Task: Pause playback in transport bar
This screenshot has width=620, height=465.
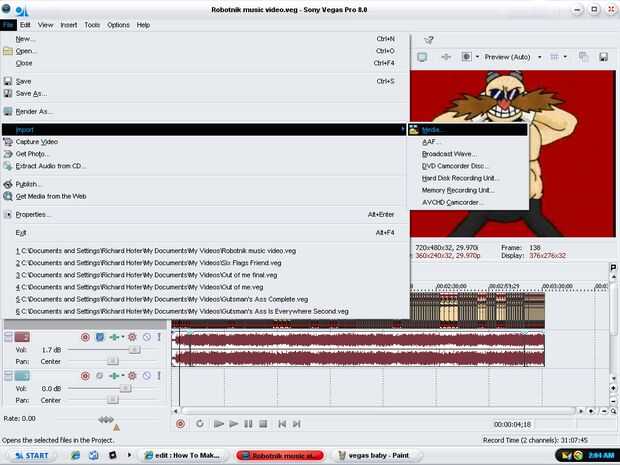Action: point(248,424)
